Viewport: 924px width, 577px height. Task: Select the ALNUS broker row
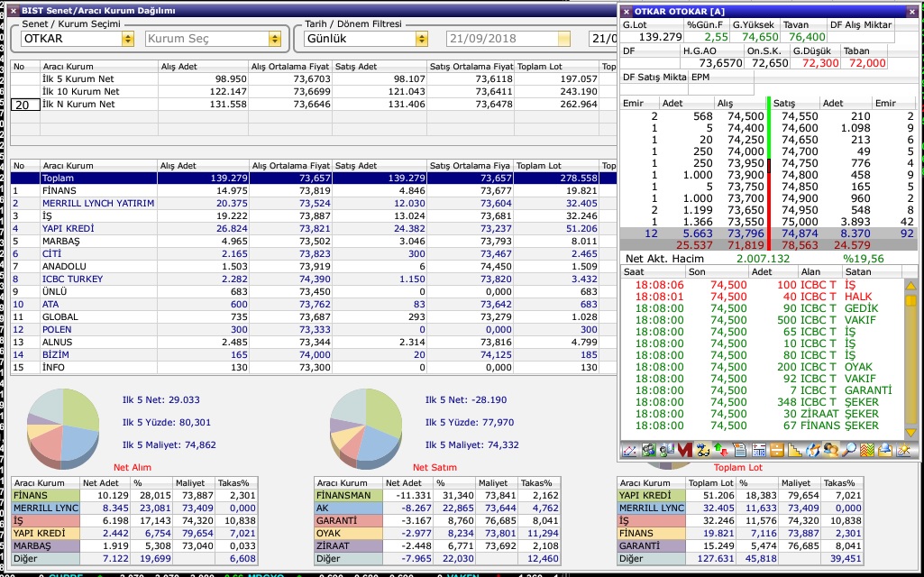pos(314,342)
